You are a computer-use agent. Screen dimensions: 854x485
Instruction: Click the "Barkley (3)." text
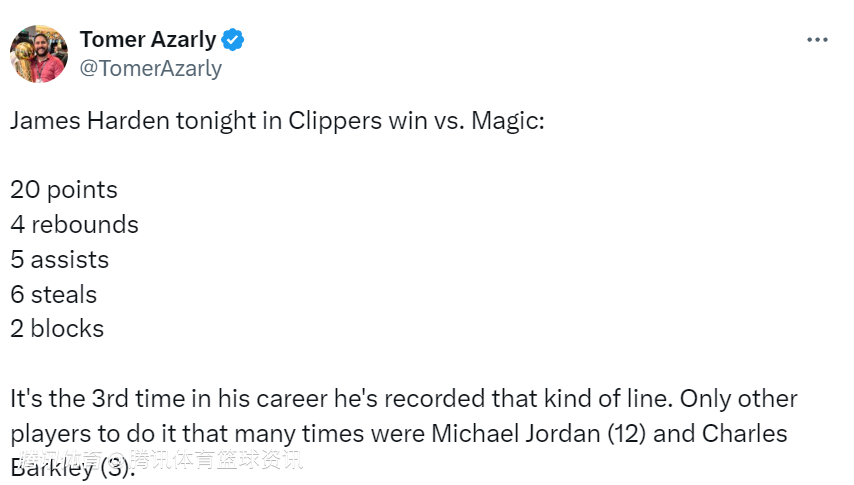click(72, 468)
